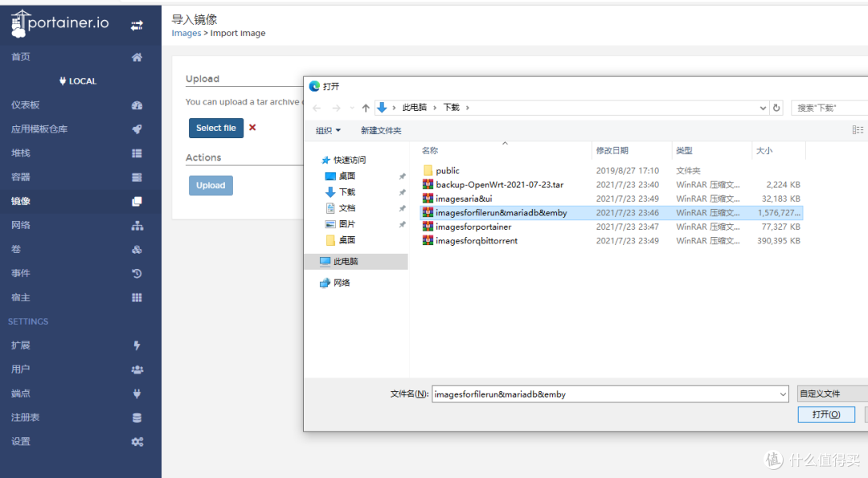Open the 设置 sidebar item
868x478 pixels.
pos(20,442)
